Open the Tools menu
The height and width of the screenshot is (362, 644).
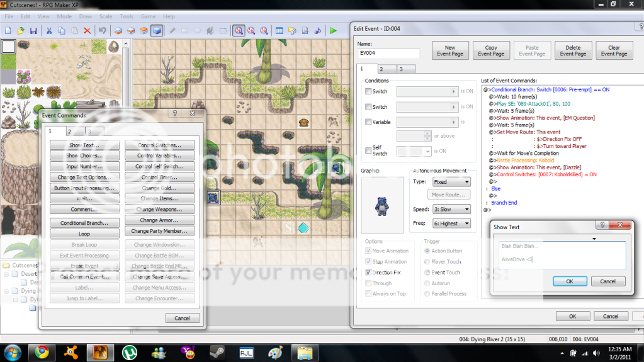127,16
